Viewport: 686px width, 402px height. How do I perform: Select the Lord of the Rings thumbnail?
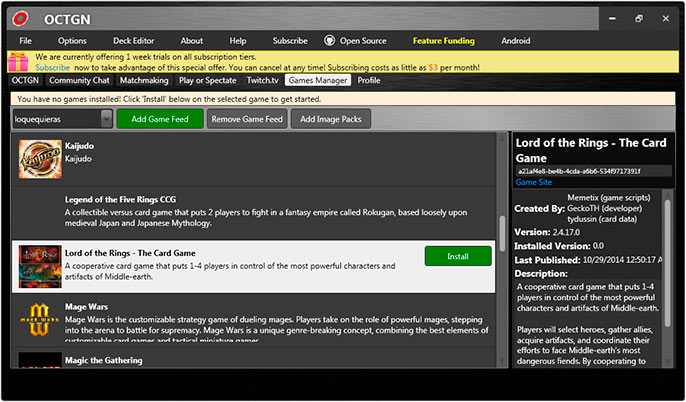coord(40,266)
